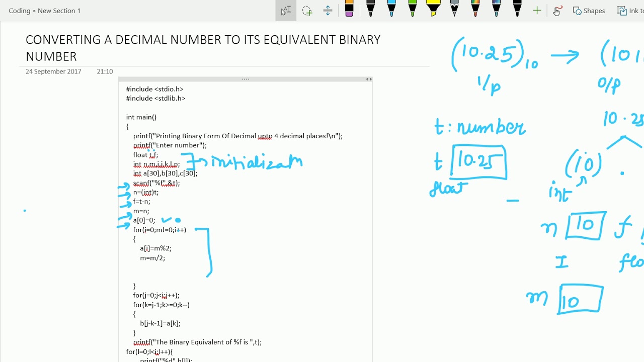The image size is (644, 362).
Task: Click 'for(k=j-1;k>=0;k--)' line
Action: pyautogui.click(x=162, y=305)
